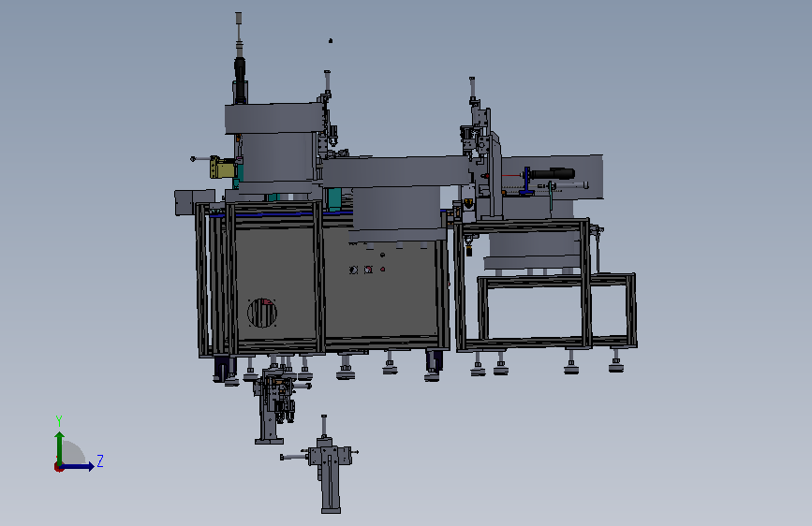Select the yellow bracket part on the machine
This screenshot has height=526, width=812.
(x=223, y=168)
